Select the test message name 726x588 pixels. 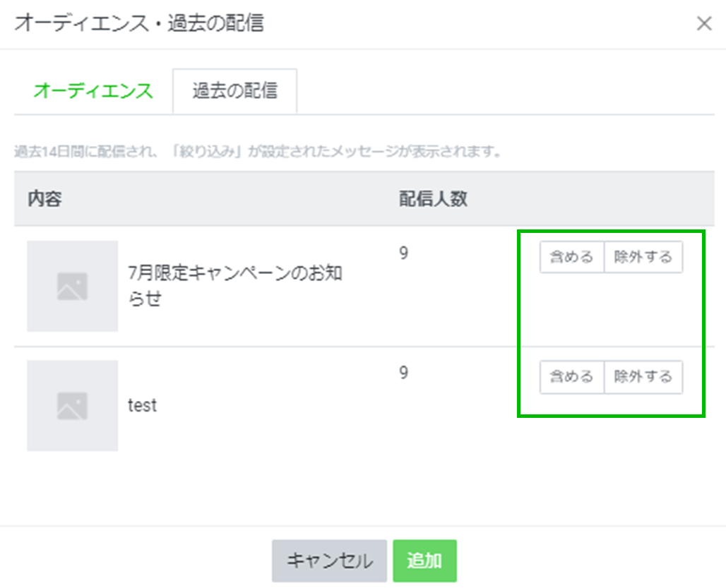coord(142,406)
